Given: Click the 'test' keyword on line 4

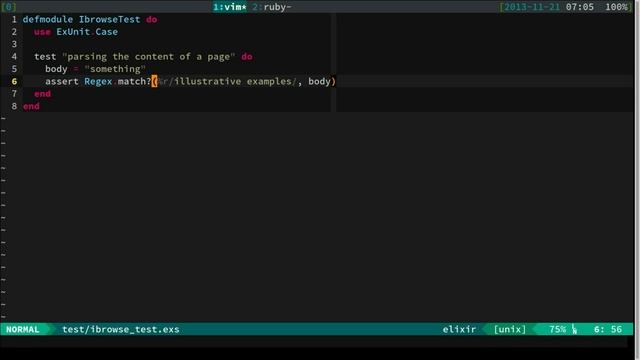Looking at the screenshot, I should 45,56.
